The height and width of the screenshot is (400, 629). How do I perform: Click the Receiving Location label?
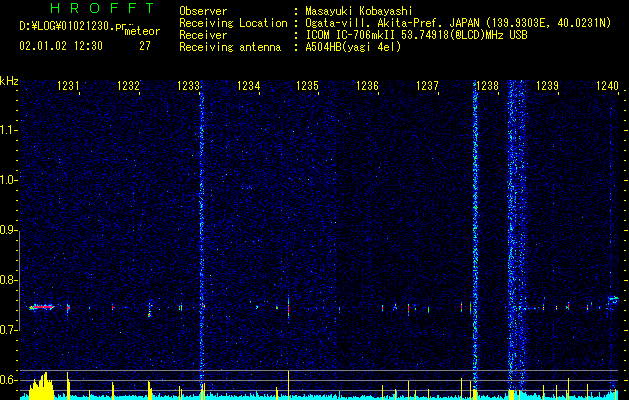tap(233, 23)
